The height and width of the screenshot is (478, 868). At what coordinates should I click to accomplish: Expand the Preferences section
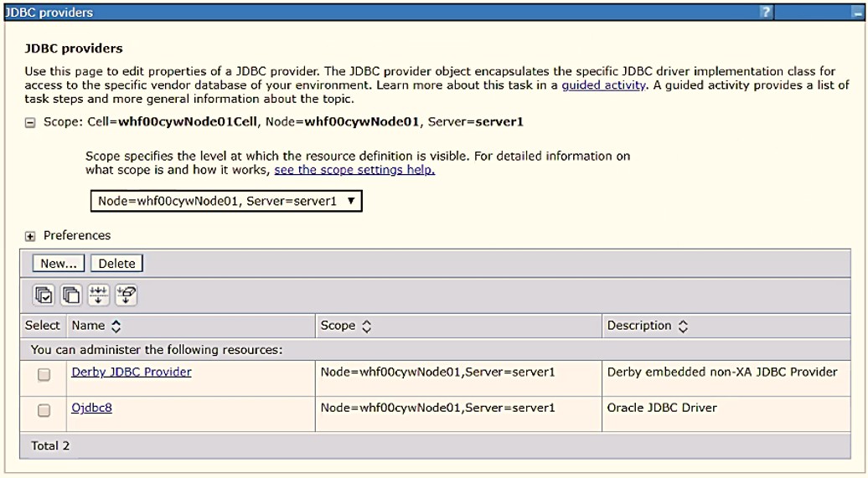30,236
